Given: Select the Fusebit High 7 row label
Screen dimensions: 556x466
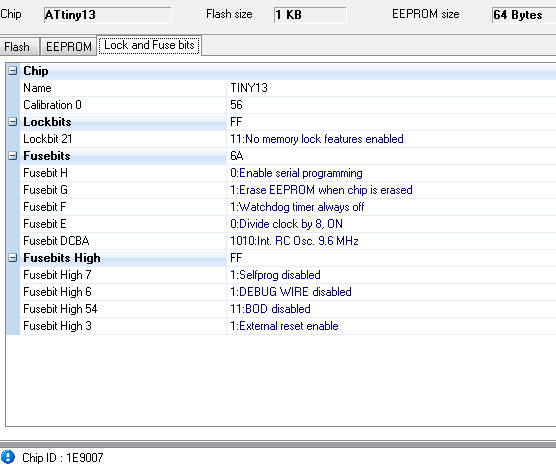Looking at the screenshot, I should pos(57,275).
